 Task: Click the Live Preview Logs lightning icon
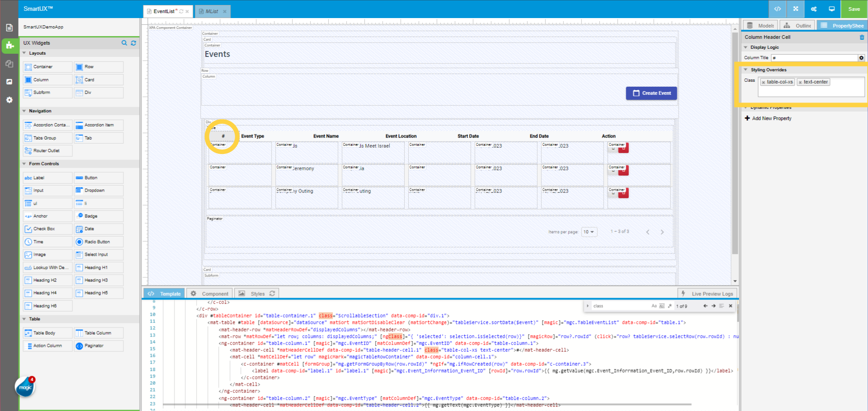click(684, 294)
